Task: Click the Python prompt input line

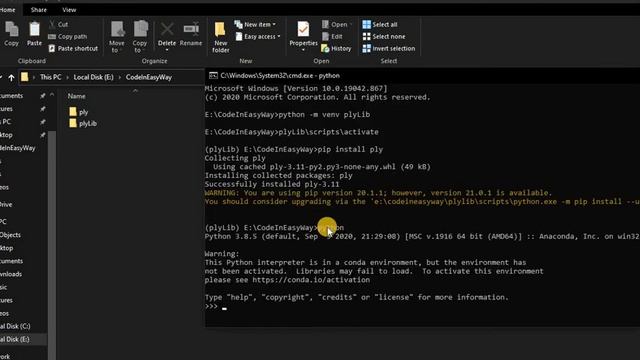Action: (x=422, y=306)
